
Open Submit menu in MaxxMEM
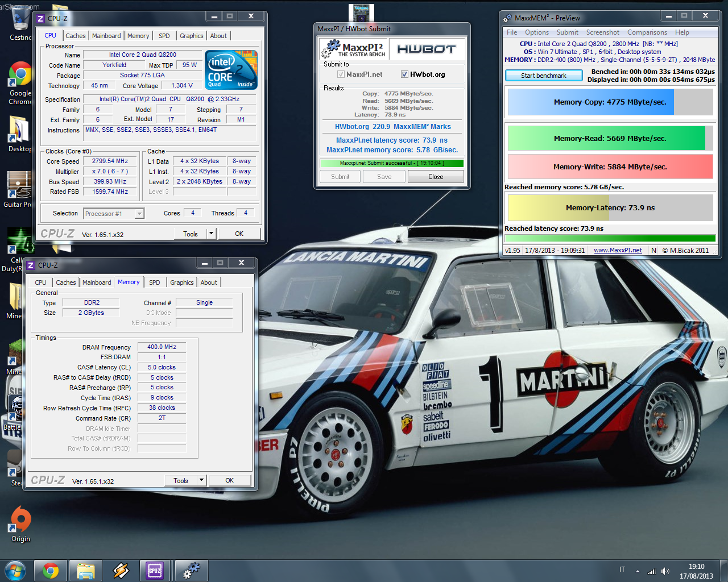coord(568,32)
